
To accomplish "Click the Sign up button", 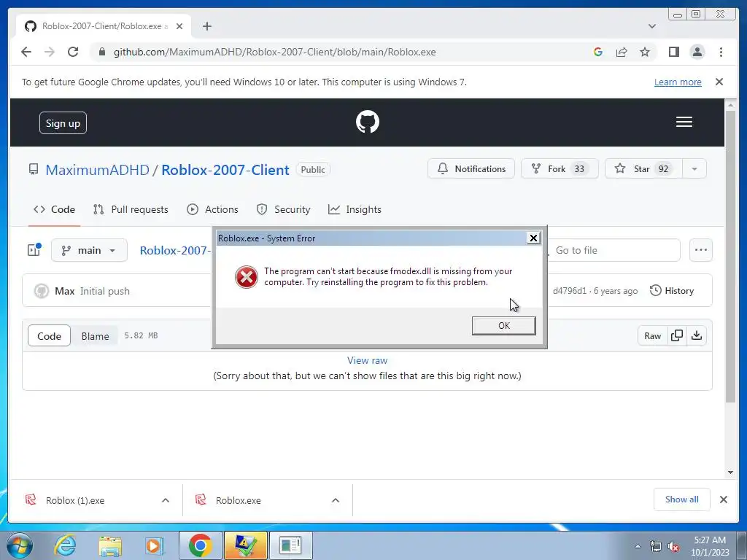I will [63, 122].
